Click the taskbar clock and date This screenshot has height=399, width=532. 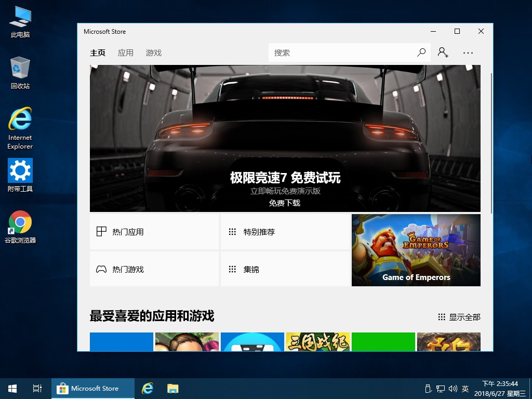click(500, 389)
